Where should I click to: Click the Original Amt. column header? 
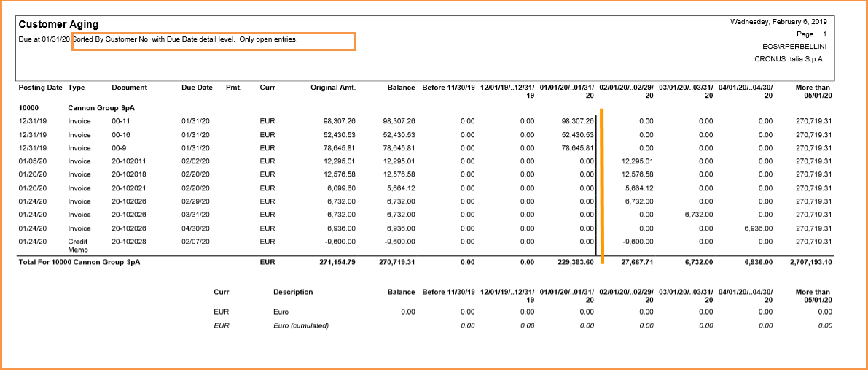333,88
